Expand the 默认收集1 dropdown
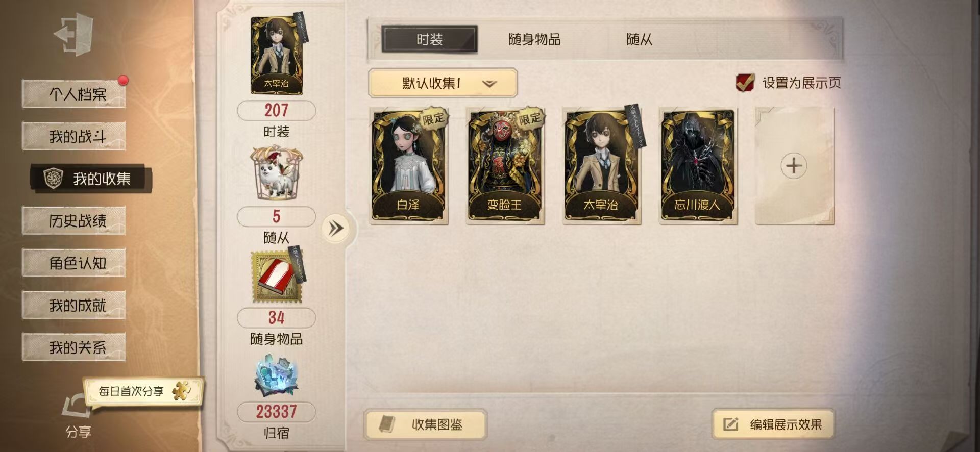This screenshot has height=452, width=980. tap(443, 83)
